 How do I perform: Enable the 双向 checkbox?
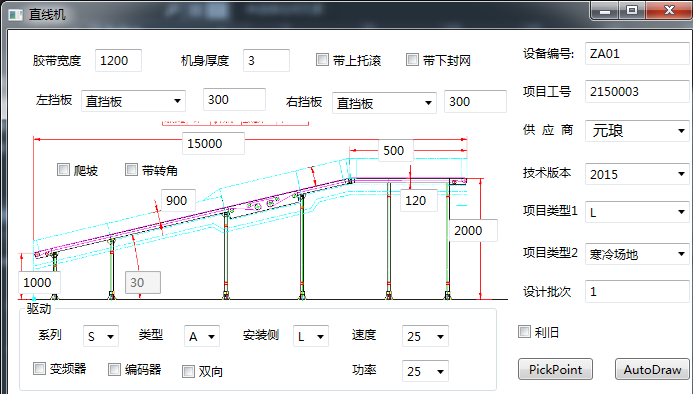[189, 371]
